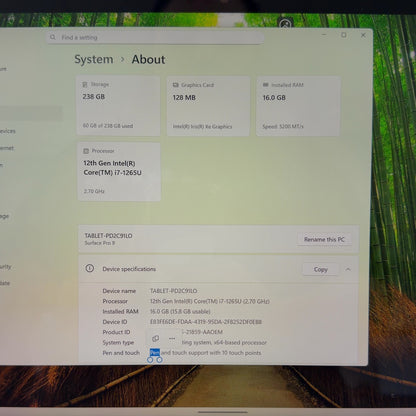Click the Graphics Card icon
Image resolution: width=416 pixels, height=416 pixels.
tap(176, 85)
